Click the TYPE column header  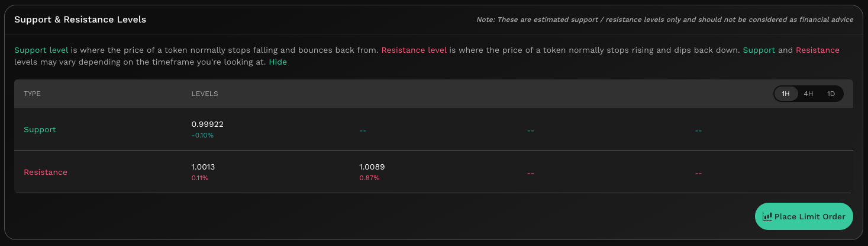tap(32, 94)
